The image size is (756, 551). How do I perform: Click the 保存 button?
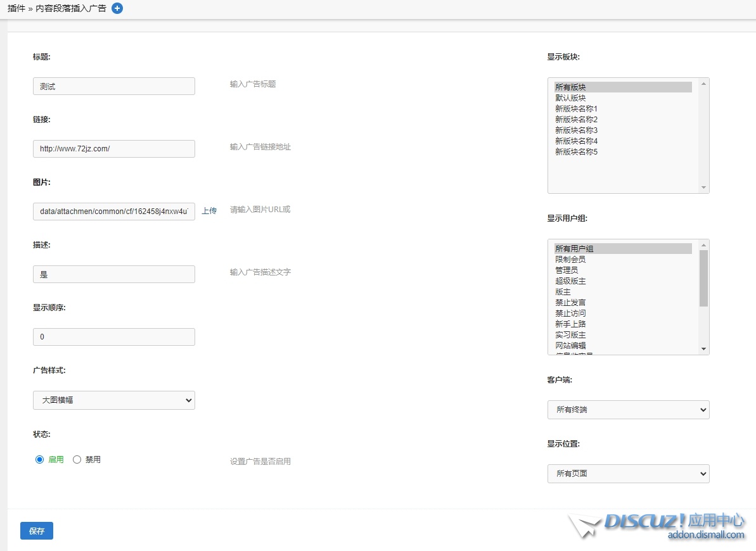coord(37,531)
